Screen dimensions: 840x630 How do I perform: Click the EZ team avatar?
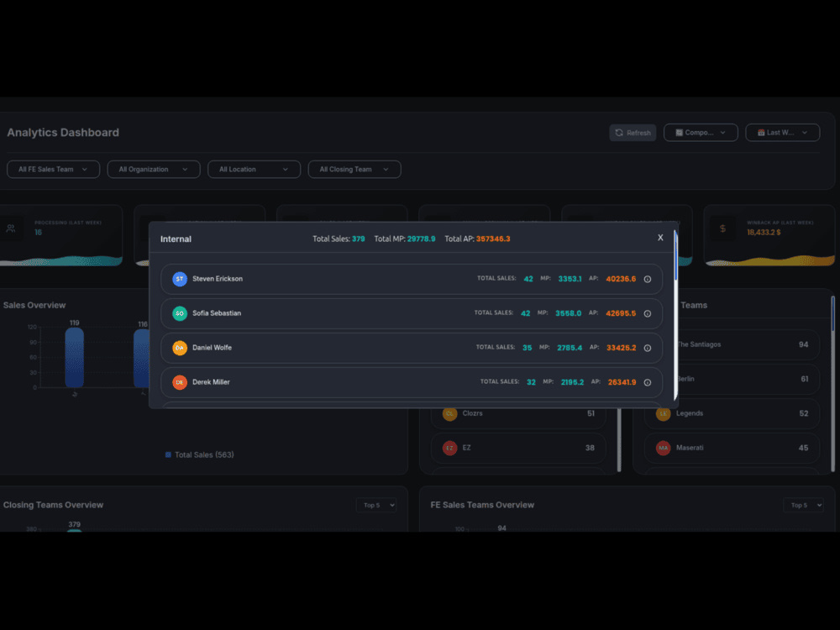pos(450,448)
